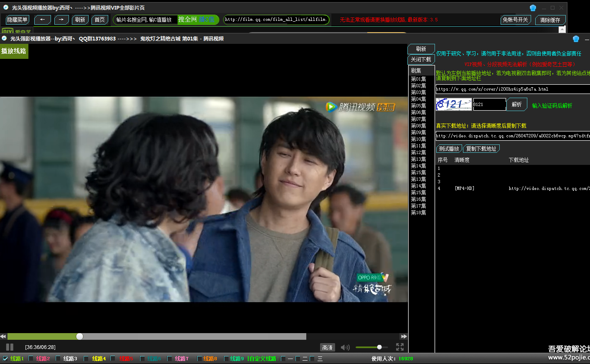Click the iQIYI logo tab under the toolbar

pos(16,31)
